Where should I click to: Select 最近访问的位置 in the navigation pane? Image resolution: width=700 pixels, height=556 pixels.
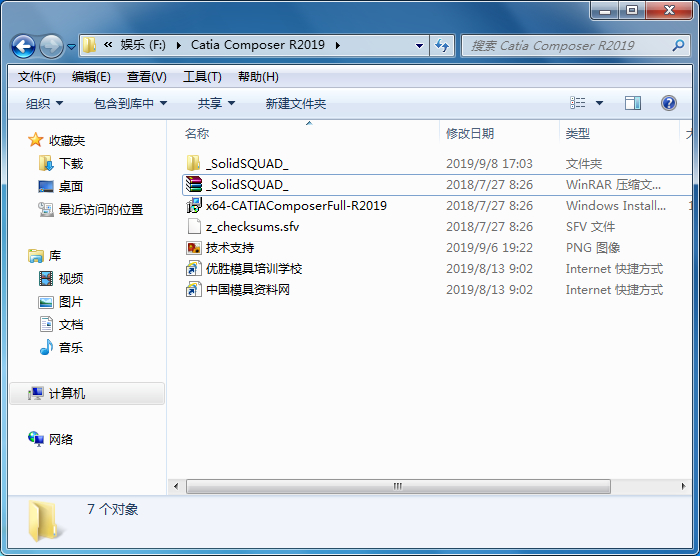(x=101, y=209)
